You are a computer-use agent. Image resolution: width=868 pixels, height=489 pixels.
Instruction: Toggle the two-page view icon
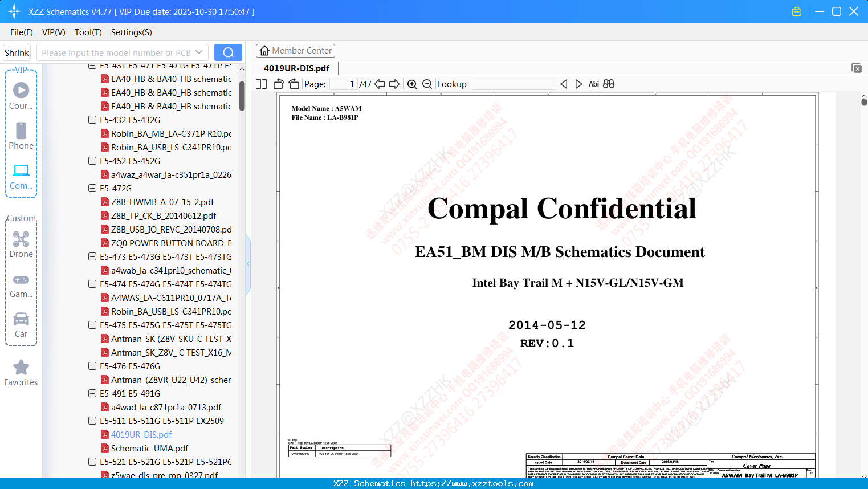(262, 84)
